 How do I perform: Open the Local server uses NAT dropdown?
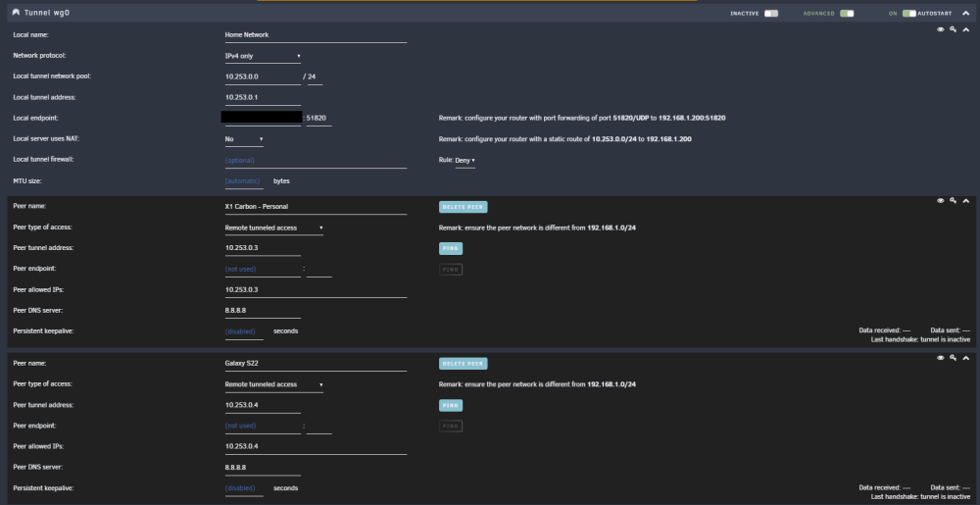244,139
